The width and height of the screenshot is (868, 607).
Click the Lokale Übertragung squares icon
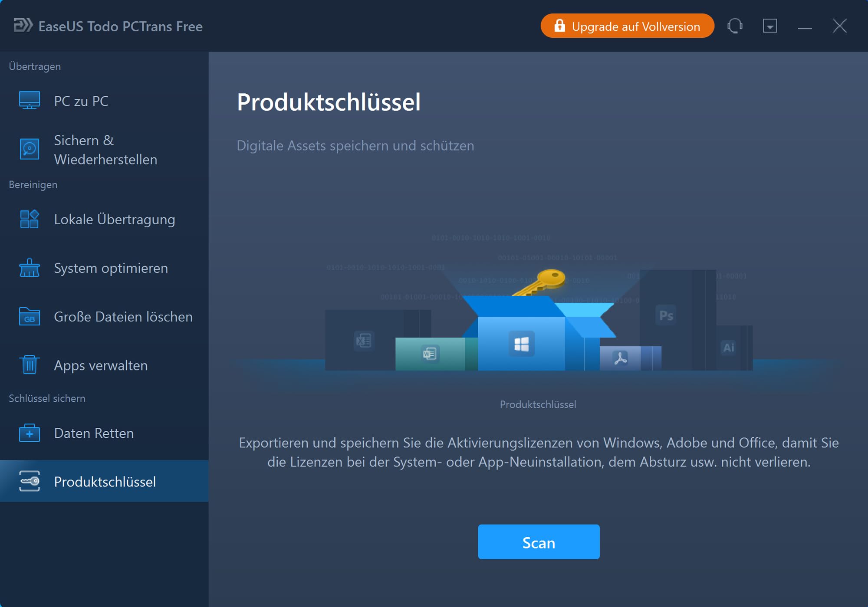tap(30, 219)
